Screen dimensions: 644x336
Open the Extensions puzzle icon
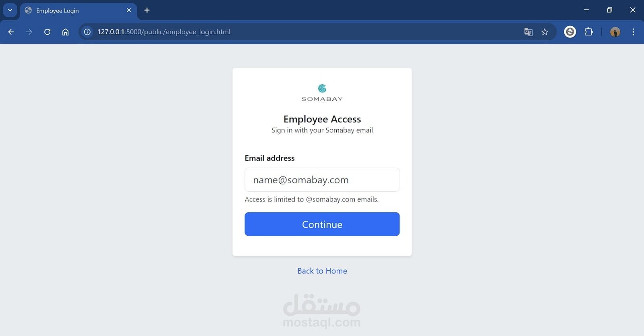[x=588, y=32]
